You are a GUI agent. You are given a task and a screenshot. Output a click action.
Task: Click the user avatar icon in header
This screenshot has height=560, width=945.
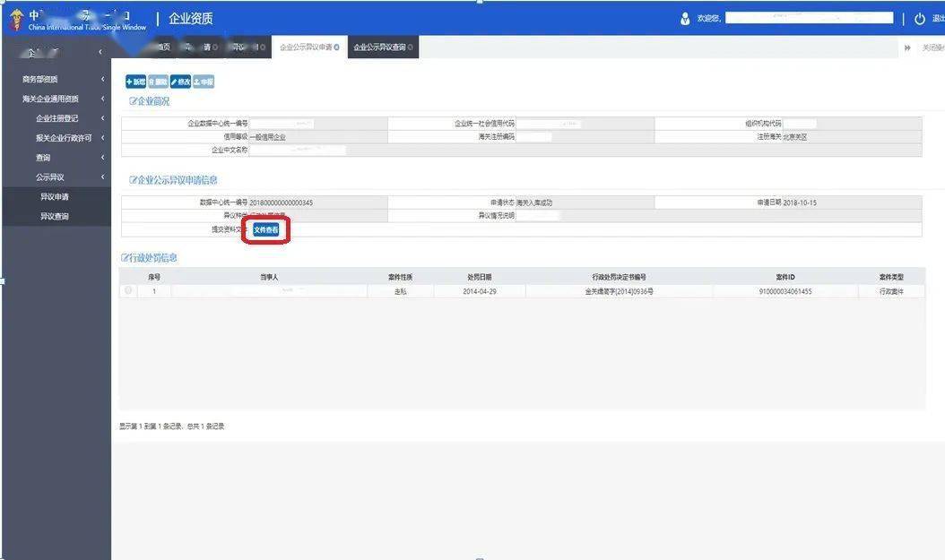pyautogui.click(x=685, y=19)
